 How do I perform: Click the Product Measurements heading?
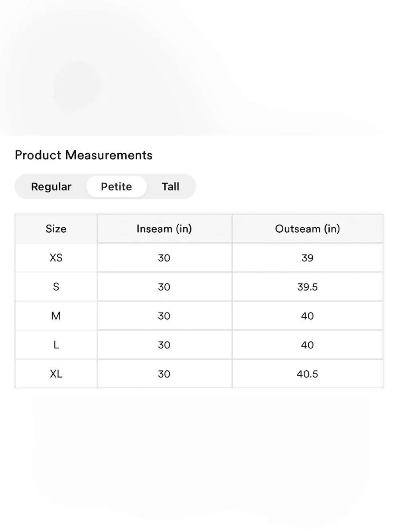pos(84,155)
